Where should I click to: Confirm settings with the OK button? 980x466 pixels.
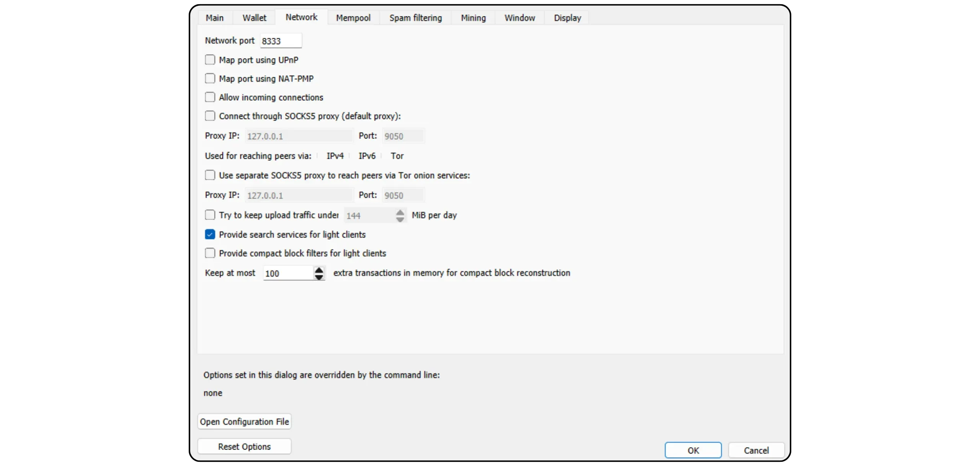point(693,450)
